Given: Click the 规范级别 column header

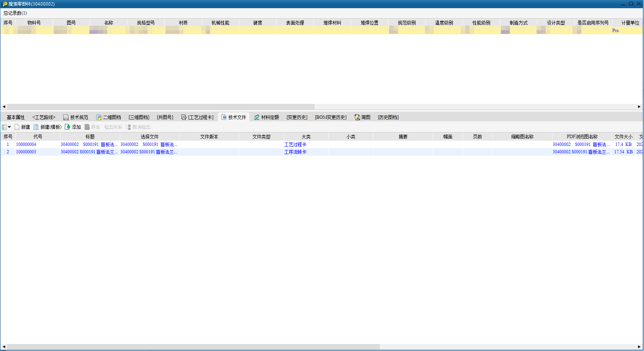Looking at the screenshot, I should point(407,23).
